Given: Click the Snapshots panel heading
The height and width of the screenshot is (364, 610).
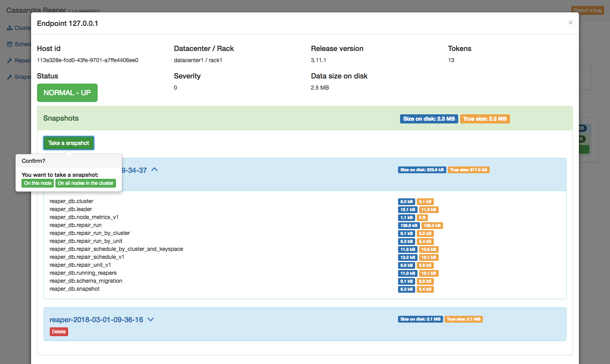Looking at the screenshot, I should pyautogui.click(x=61, y=118).
